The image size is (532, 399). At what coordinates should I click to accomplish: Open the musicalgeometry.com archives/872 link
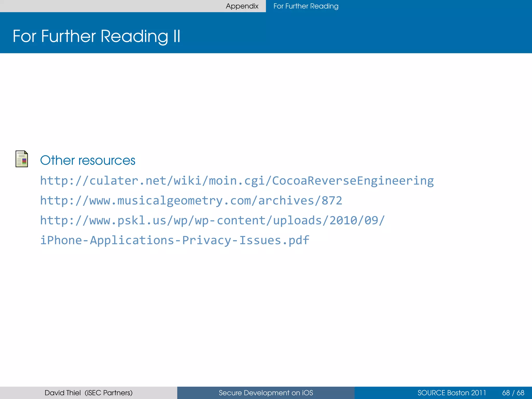[x=191, y=201]
